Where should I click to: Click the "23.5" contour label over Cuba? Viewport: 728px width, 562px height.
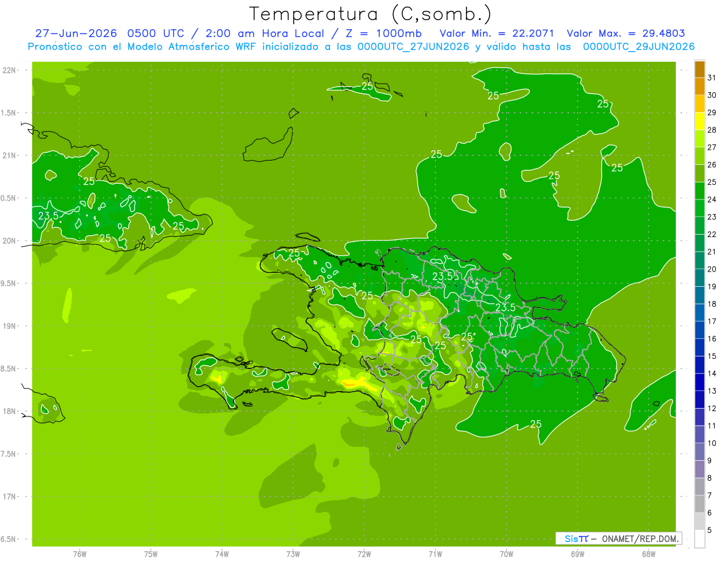pyautogui.click(x=49, y=215)
